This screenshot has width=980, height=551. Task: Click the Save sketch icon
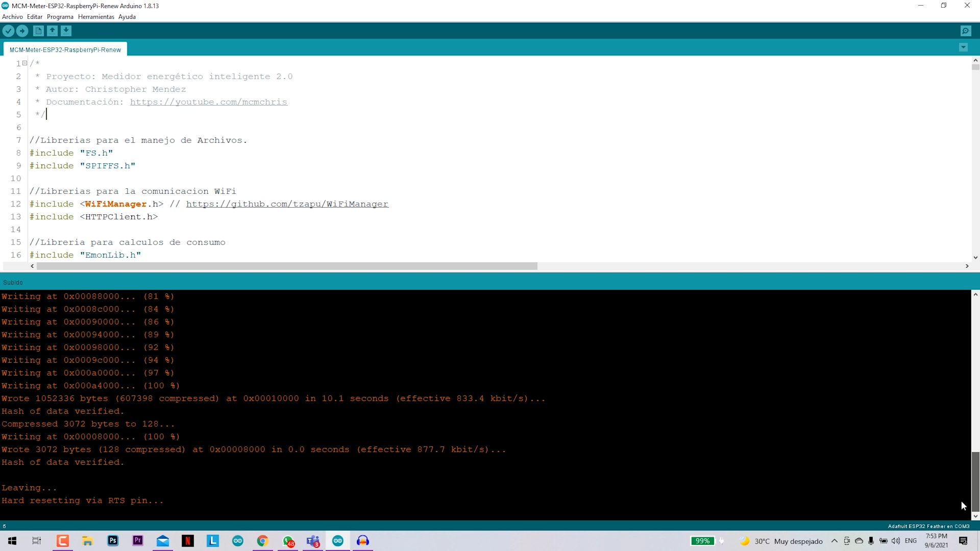(x=66, y=31)
